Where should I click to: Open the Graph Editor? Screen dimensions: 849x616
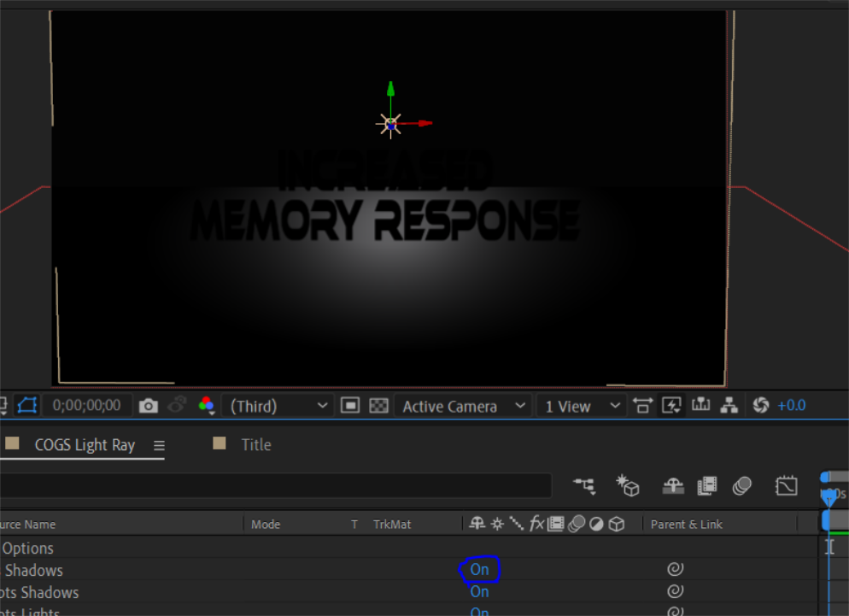tap(784, 485)
